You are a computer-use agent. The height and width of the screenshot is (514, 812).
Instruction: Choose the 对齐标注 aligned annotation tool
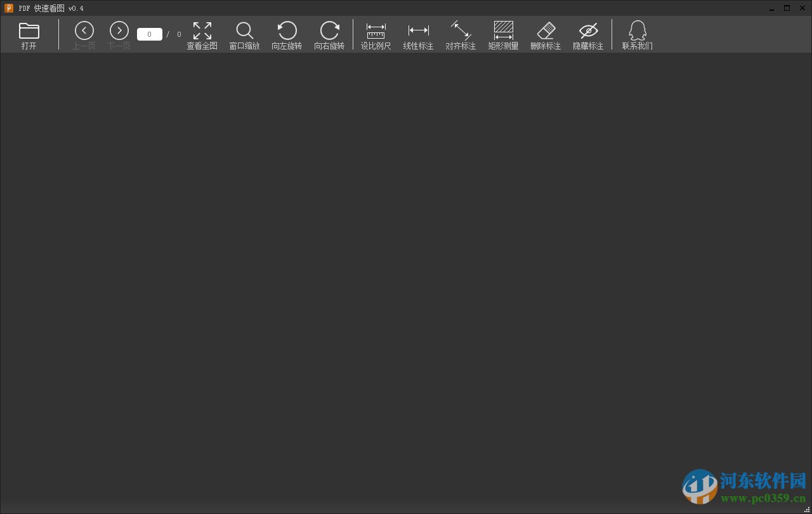(x=461, y=34)
